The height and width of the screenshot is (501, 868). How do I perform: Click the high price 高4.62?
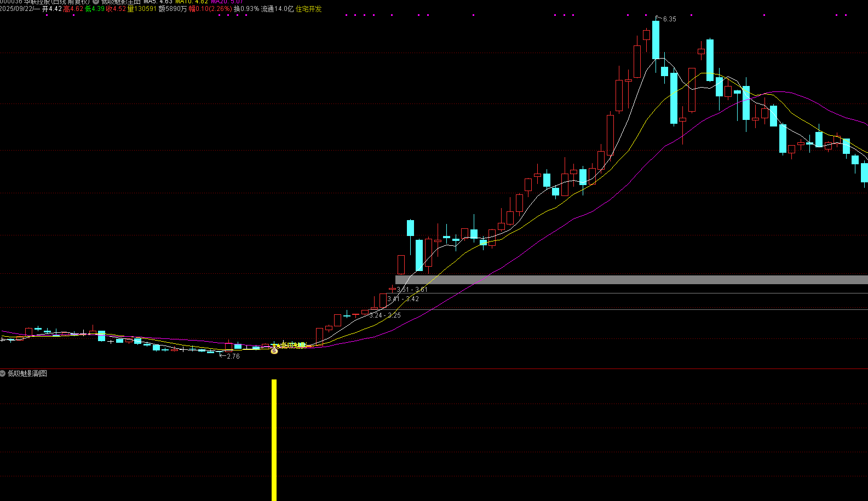[73, 9]
